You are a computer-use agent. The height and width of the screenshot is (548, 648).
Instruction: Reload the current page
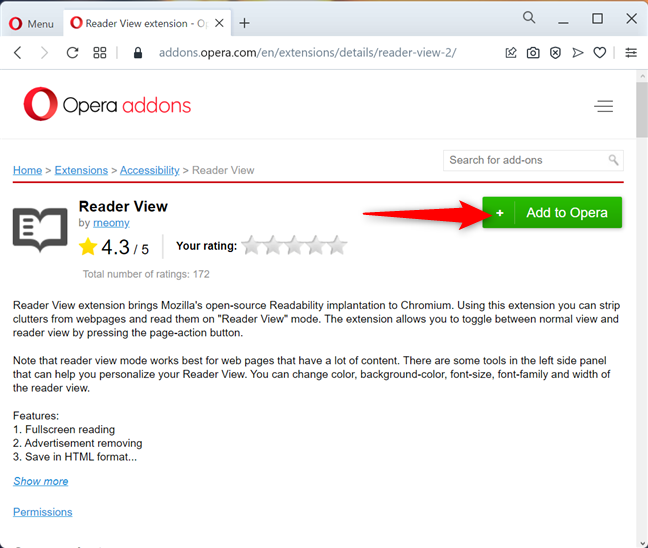[72, 52]
